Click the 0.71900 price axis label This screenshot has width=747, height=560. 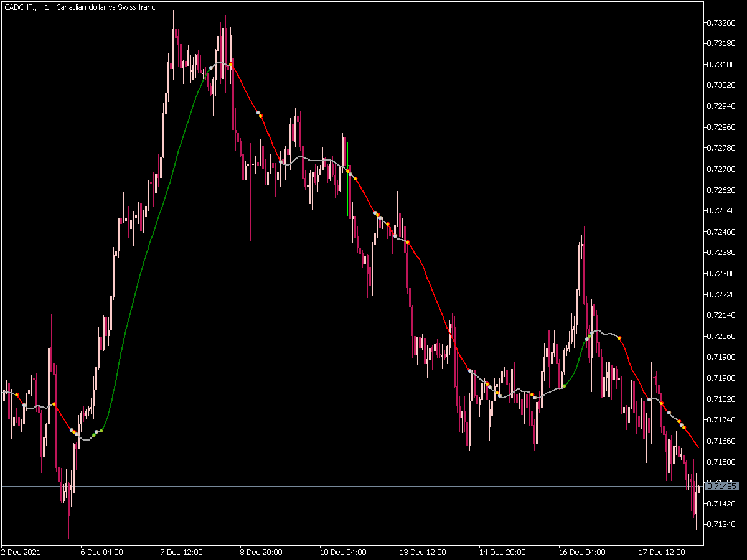click(721, 378)
